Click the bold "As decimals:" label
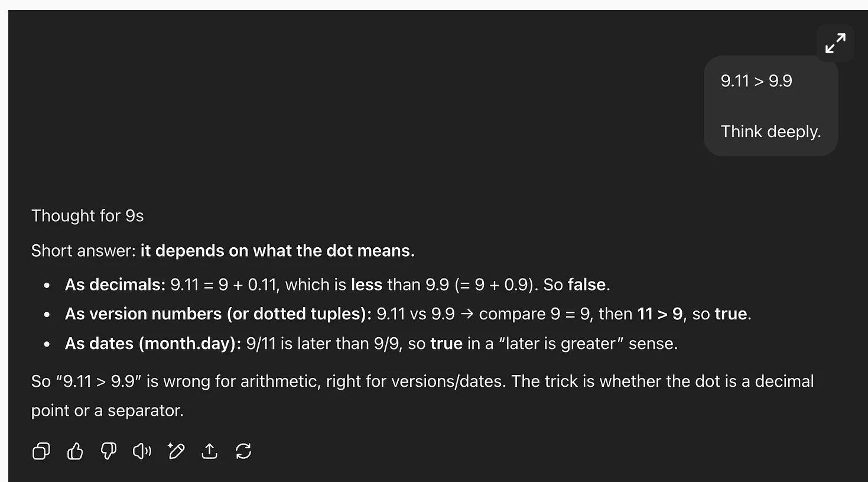The width and height of the screenshot is (868, 482). click(115, 284)
